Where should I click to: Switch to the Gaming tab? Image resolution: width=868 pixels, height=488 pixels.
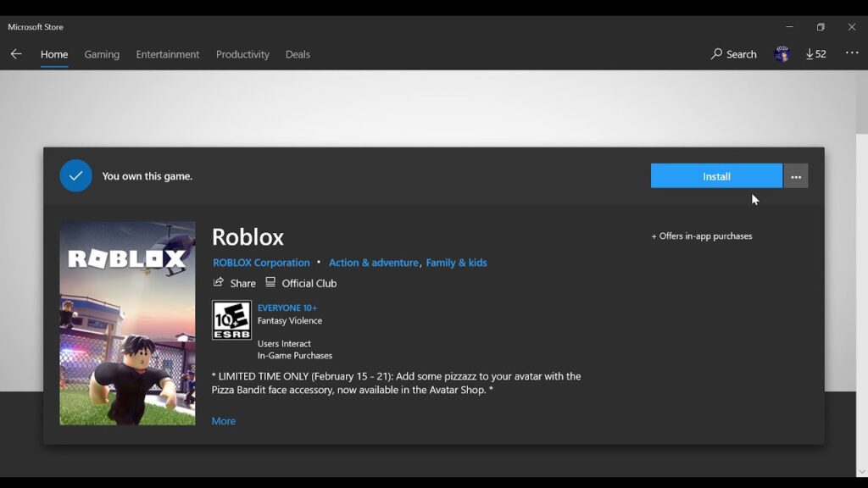click(102, 53)
